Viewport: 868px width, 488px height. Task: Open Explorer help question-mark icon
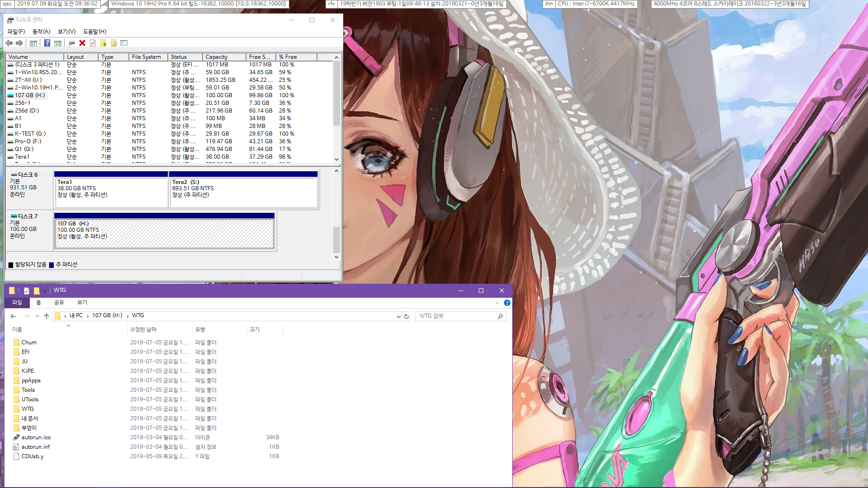coord(507,303)
